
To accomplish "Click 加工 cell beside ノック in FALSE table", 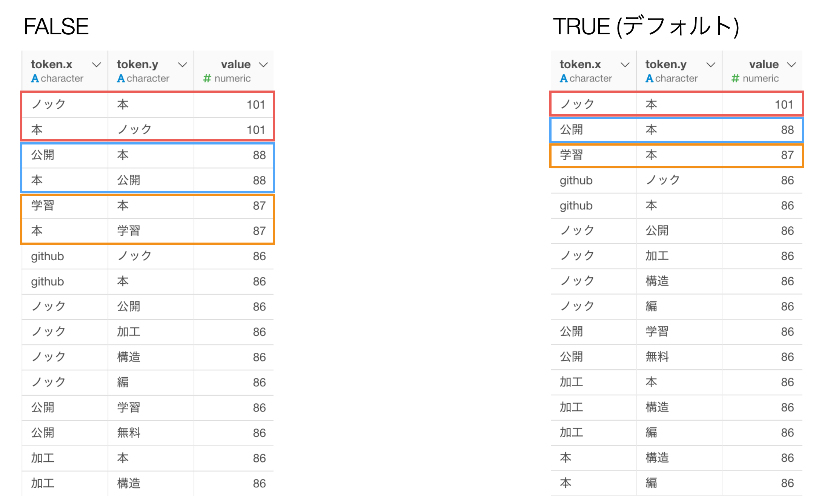I will tap(128, 332).
